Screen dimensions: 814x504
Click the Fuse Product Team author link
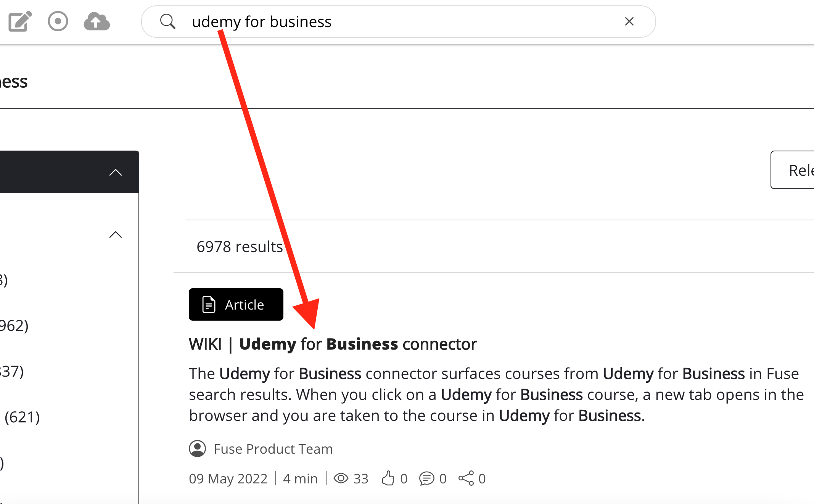[x=273, y=449]
